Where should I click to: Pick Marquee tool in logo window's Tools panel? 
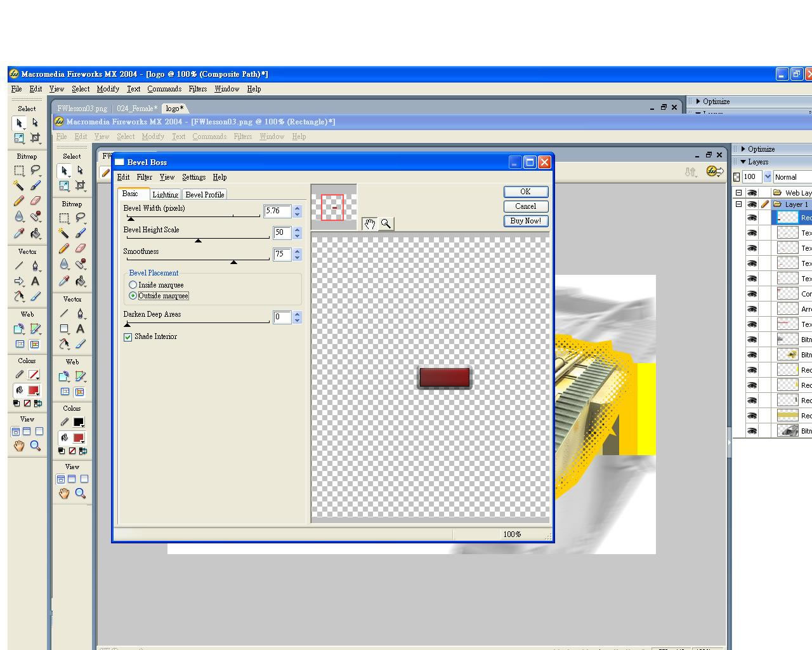[x=19, y=170]
